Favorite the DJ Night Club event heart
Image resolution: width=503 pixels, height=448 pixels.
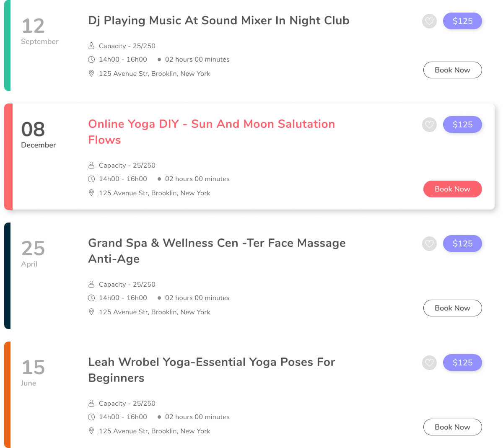429,21
